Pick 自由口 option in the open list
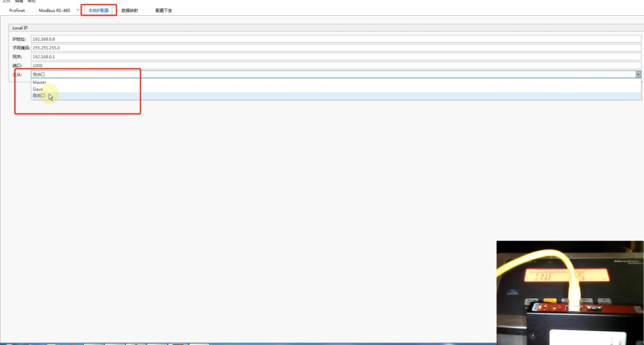 click(x=39, y=96)
